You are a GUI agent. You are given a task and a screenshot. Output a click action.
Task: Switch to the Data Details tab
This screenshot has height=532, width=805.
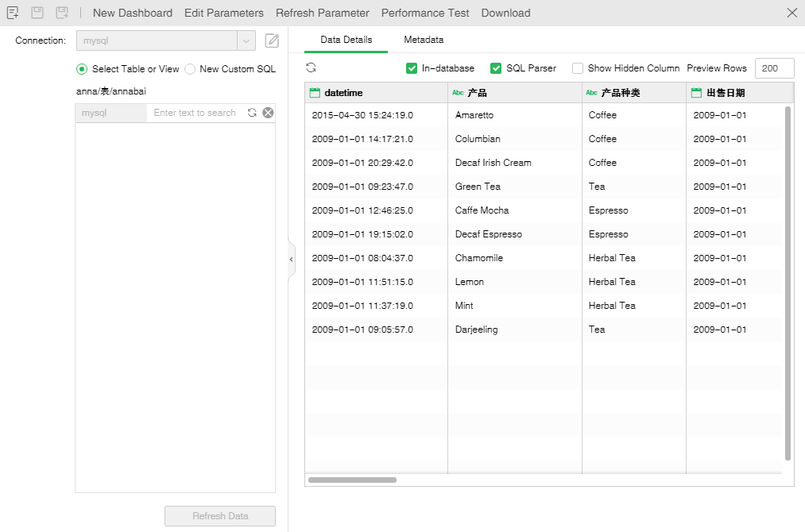click(346, 40)
